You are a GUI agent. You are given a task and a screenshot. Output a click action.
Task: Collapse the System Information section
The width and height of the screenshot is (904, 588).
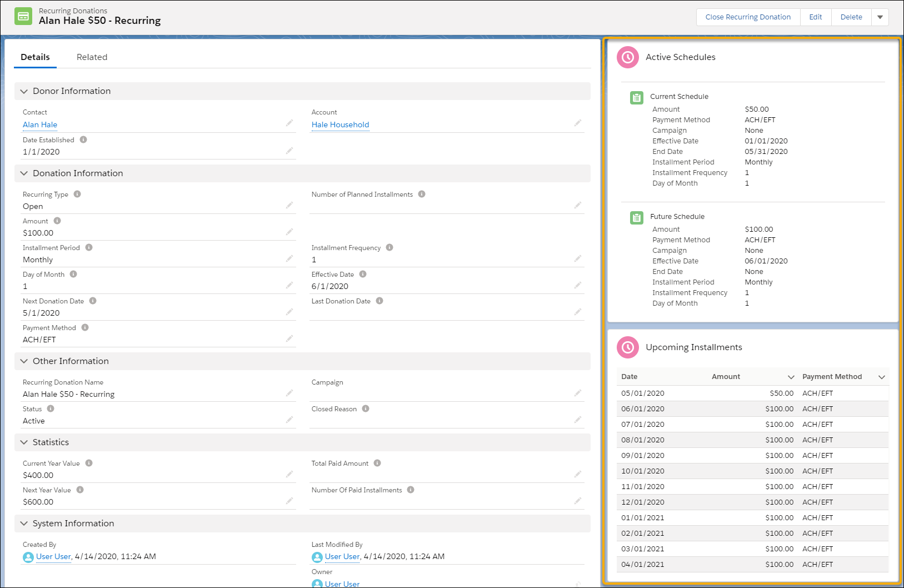tap(24, 524)
